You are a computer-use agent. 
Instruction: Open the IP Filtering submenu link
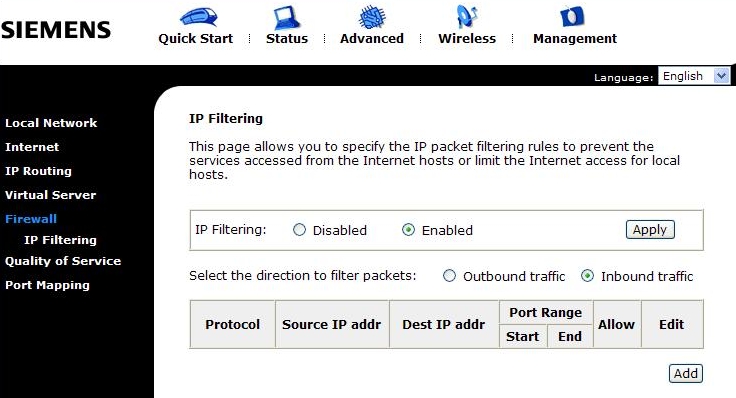pos(60,240)
